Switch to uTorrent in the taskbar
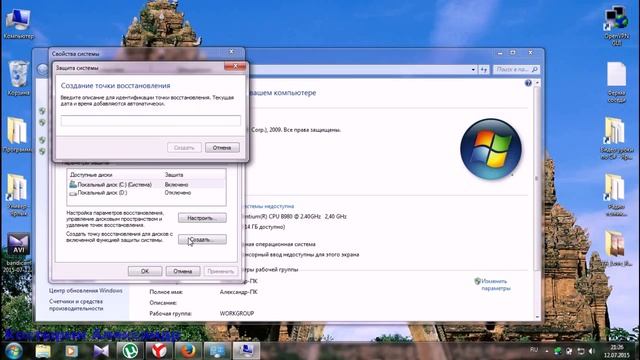640x360 pixels. [x=130, y=351]
